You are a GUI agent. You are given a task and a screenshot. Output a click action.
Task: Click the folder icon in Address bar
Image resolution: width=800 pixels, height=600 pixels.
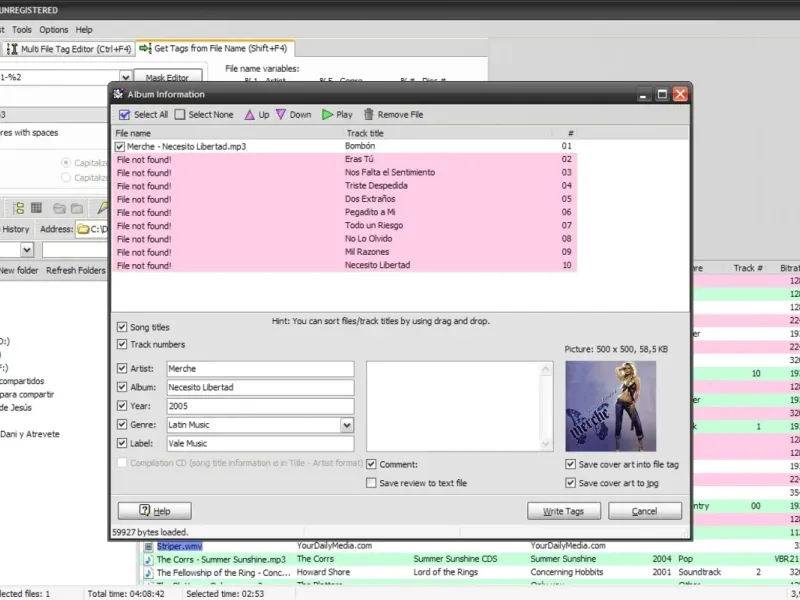[83, 230]
